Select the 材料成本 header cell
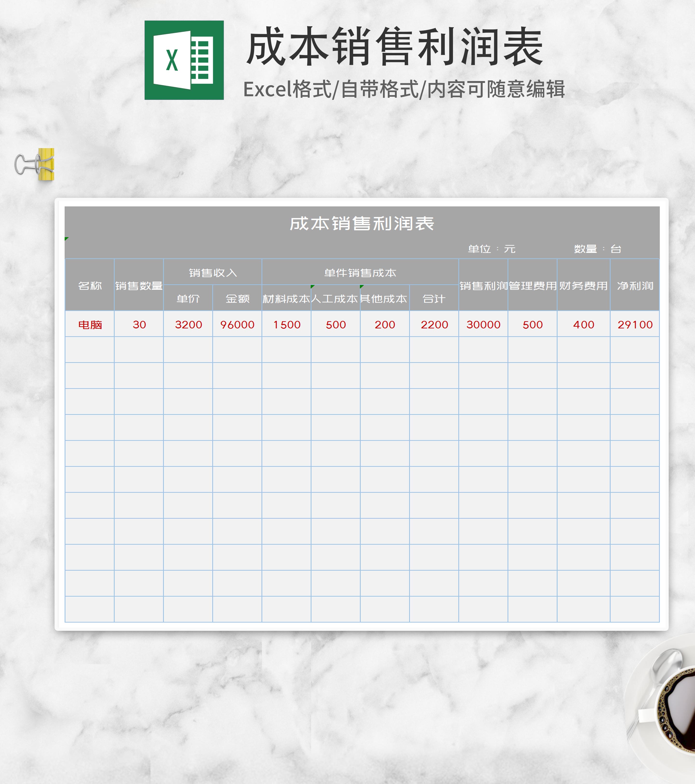Screen dimensions: 695x784 286,298
